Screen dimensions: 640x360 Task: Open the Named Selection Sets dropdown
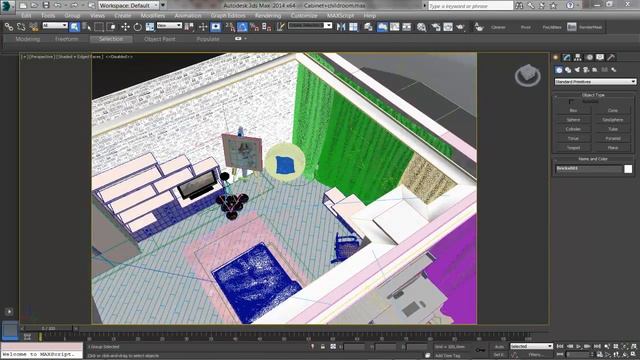(310, 26)
